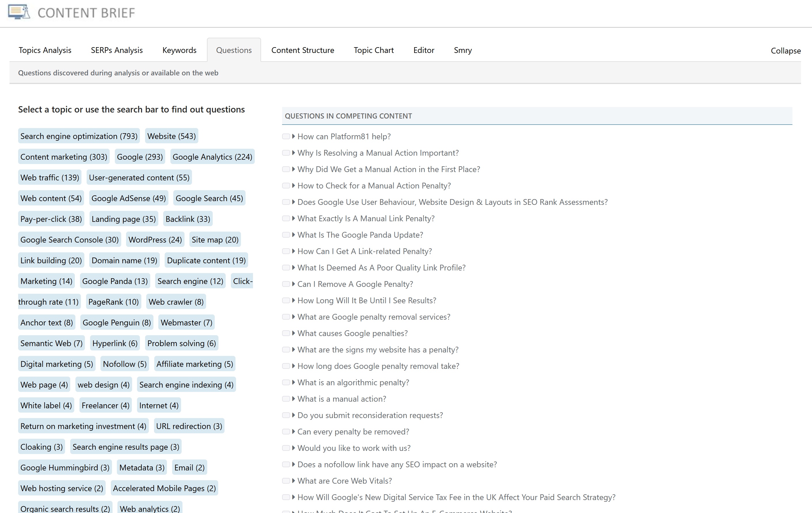Expand arrow for 'Does Google Use User Behaviour' question
The image size is (812, 513).
294,202
